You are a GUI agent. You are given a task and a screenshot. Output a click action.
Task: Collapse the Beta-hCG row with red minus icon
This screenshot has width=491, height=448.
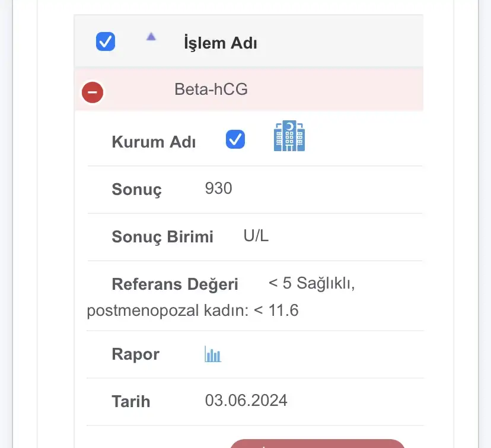(x=93, y=92)
